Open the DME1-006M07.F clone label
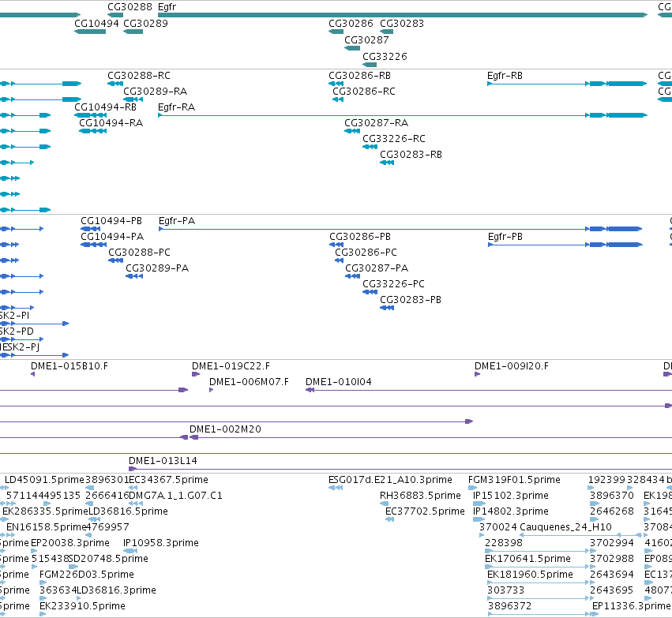 [x=249, y=383]
